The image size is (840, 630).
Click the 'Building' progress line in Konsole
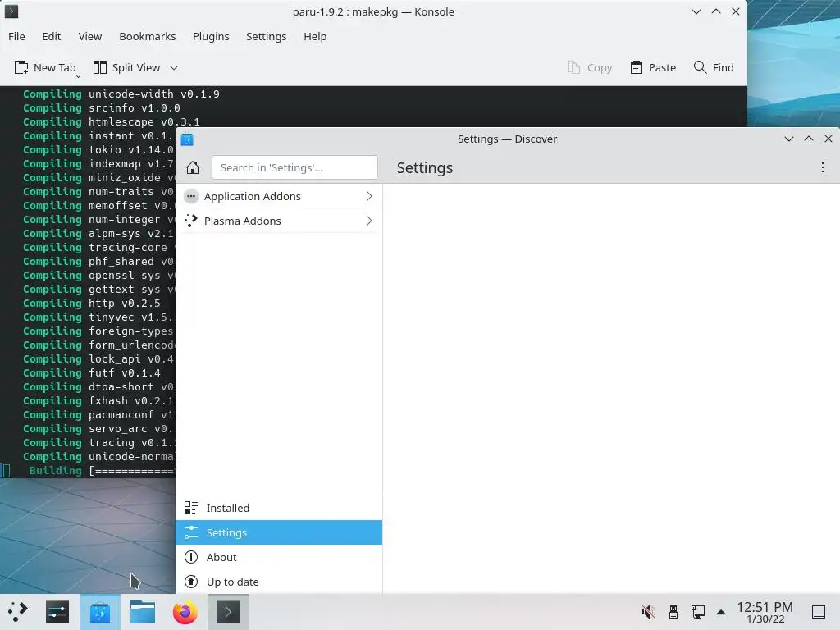(x=102, y=470)
